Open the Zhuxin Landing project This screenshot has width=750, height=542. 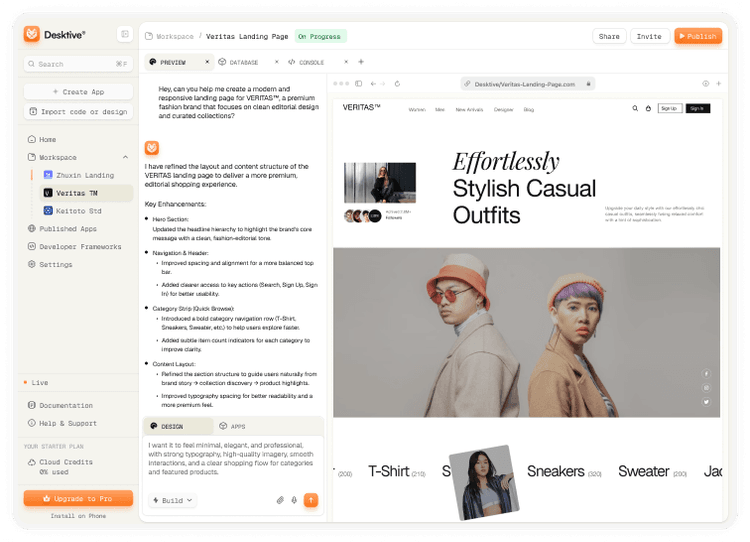tap(85, 175)
